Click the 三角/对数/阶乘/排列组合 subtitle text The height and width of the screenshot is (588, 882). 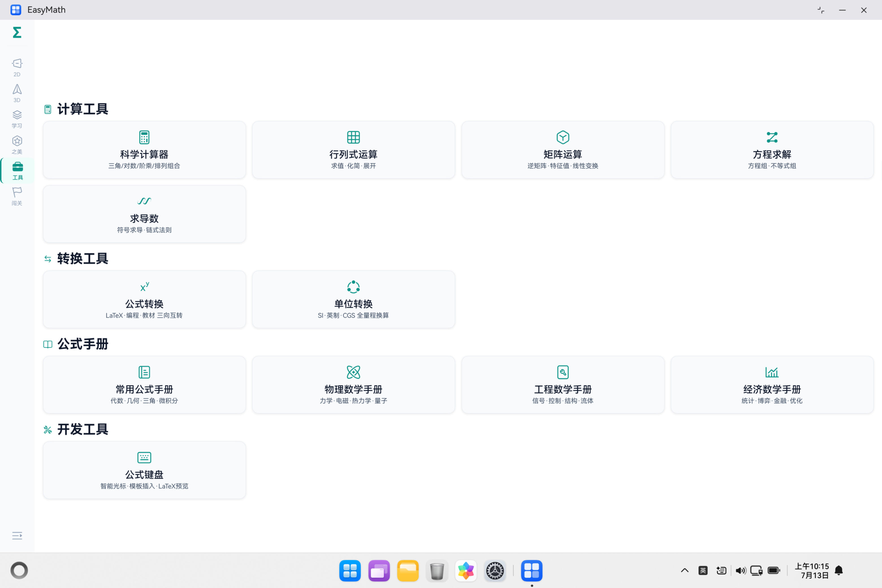click(144, 166)
